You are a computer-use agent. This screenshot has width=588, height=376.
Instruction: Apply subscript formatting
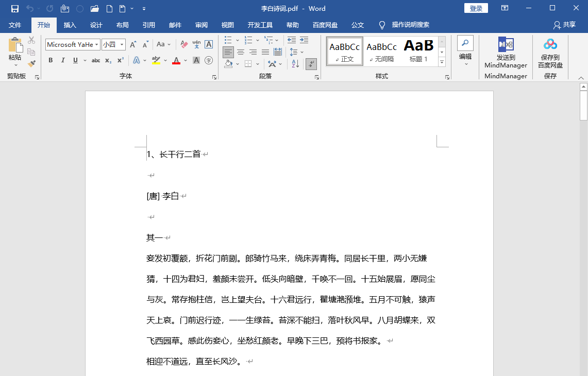pyautogui.click(x=108, y=60)
